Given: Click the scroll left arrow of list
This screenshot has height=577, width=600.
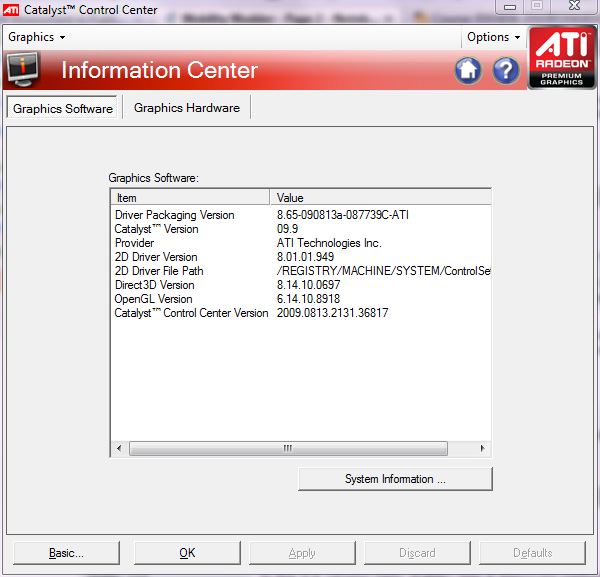Looking at the screenshot, I should click(119, 448).
